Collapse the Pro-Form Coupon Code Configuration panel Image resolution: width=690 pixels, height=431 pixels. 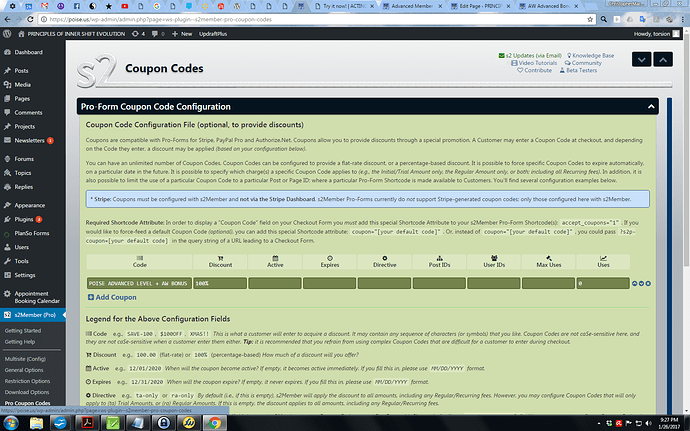click(x=651, y=107)
